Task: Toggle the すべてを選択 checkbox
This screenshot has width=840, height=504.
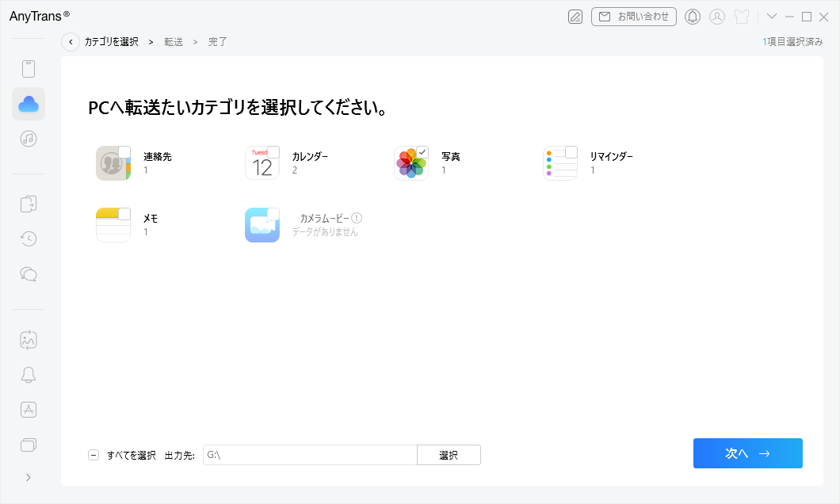Action: click(94, 455)
